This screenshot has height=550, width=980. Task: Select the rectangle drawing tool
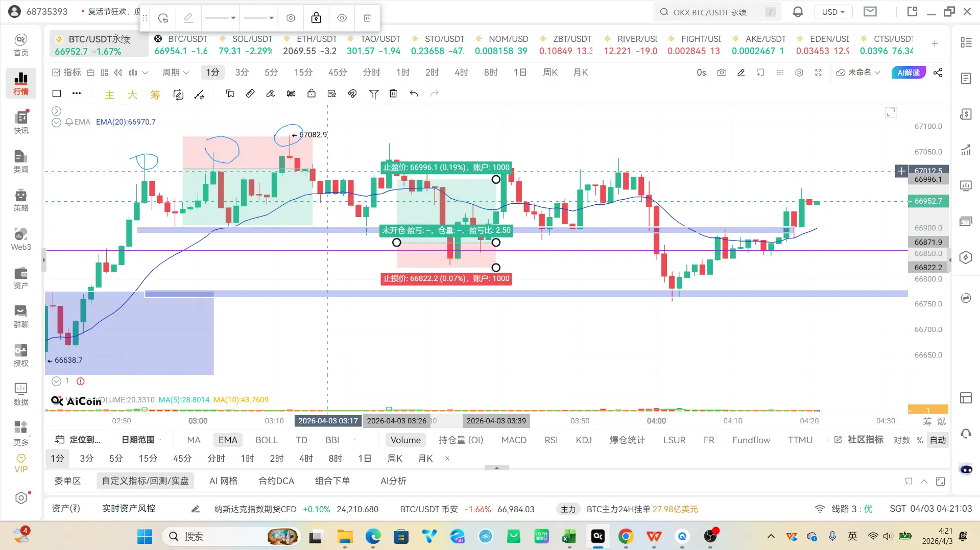tap(57, 93)
